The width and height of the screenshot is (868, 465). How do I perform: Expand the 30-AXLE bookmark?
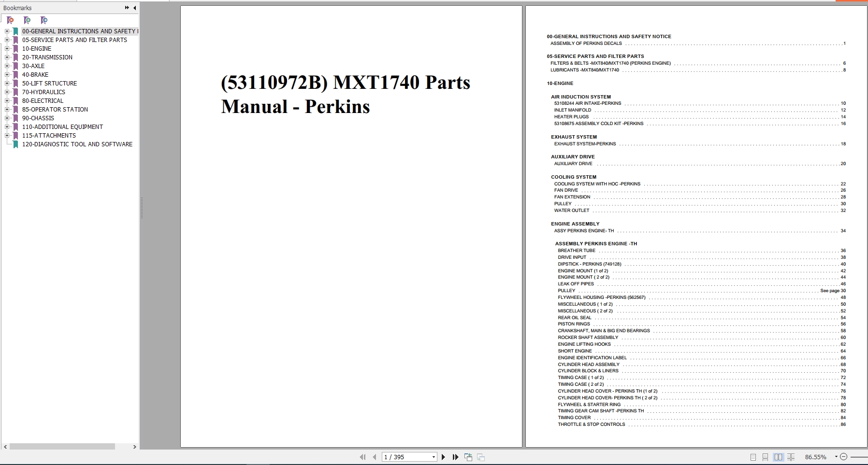coord(7,66)
